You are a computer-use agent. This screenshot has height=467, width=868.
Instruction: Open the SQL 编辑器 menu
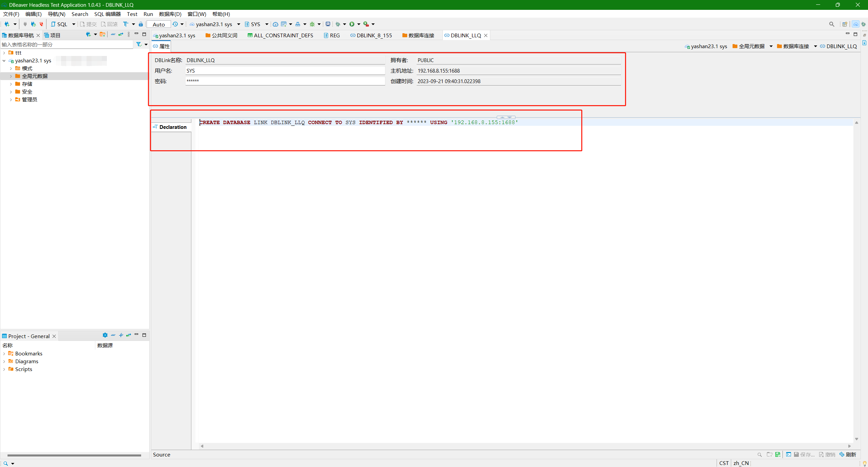click(107, 14)
